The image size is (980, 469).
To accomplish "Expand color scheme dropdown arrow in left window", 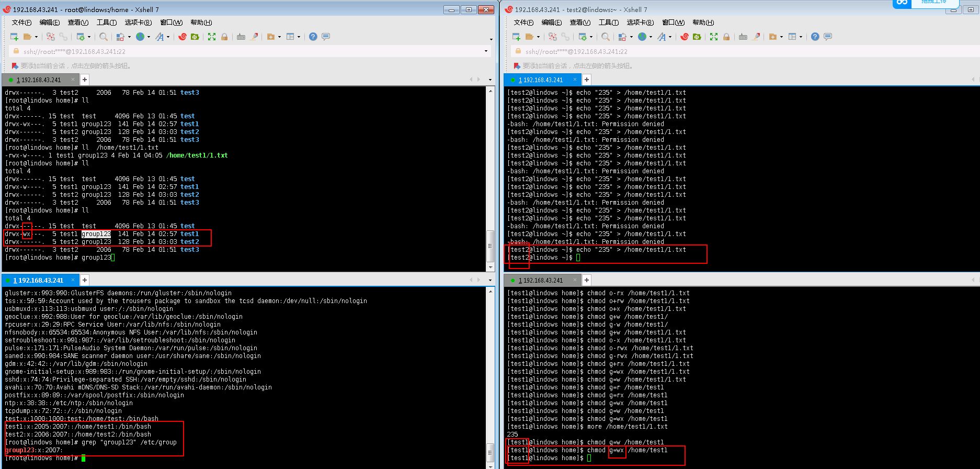I will click(129, 37).
